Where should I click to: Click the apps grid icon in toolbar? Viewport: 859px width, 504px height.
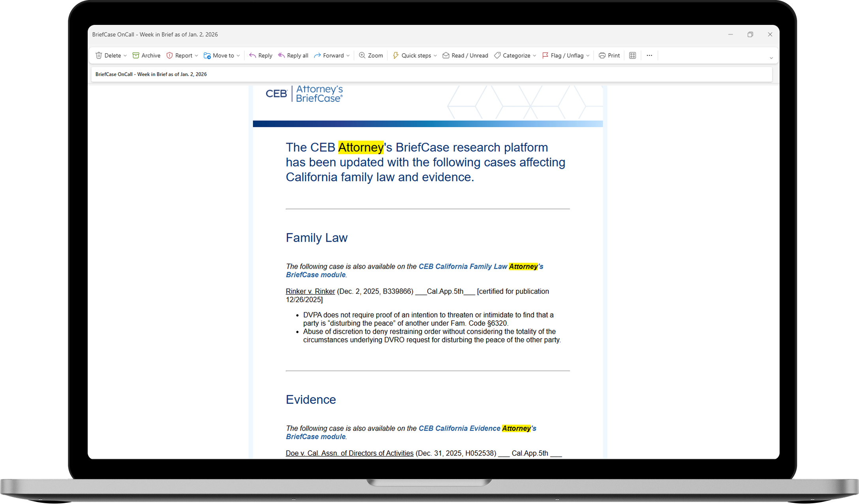[x=632, y=56]
